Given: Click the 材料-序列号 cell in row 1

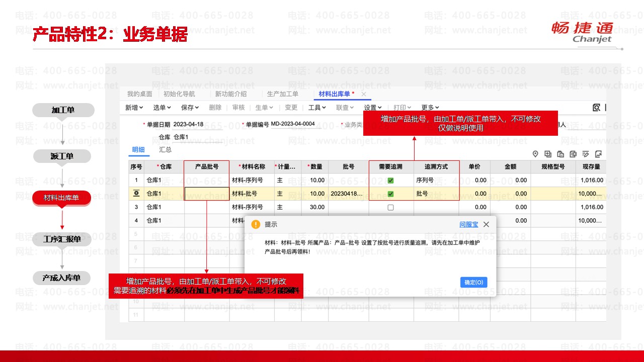Looking at the screenshot, I should click(252, 180).
